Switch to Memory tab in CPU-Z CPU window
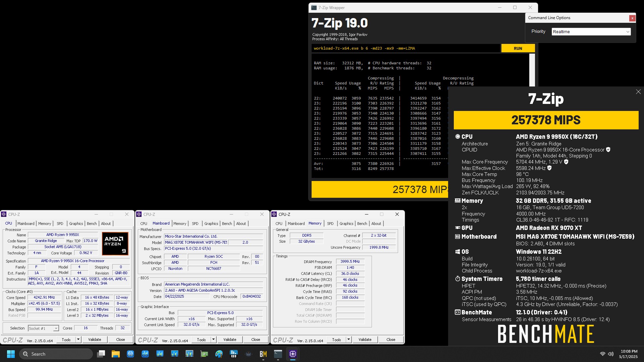The width and height of the screenshot is (644, 362). click(x=45, y=224)
